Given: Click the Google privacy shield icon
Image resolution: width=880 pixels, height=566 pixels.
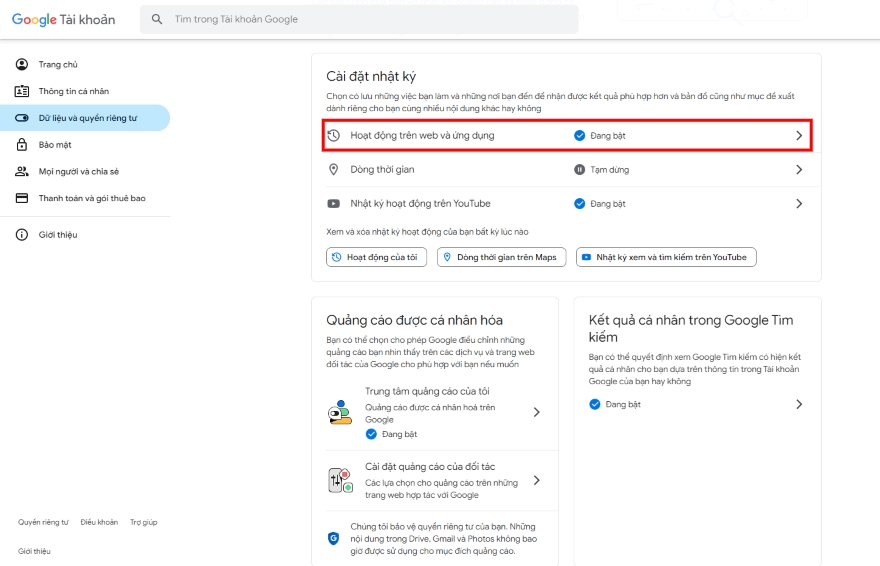Looking at the screenshot, I should [334, 538].
